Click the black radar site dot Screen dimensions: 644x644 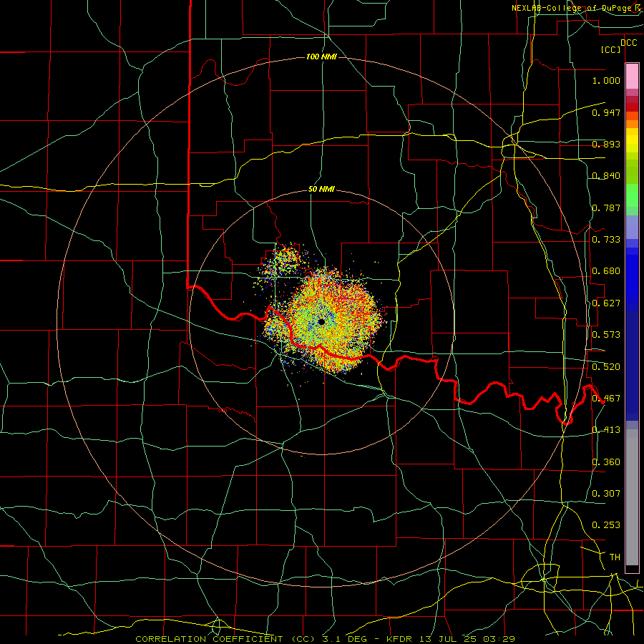[x=321, y=321]
